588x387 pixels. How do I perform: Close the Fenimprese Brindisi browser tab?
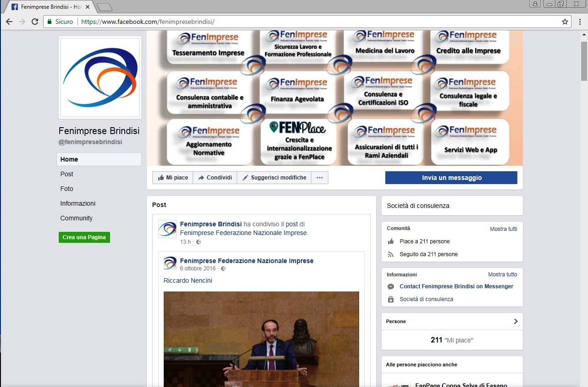pos(88,7)
